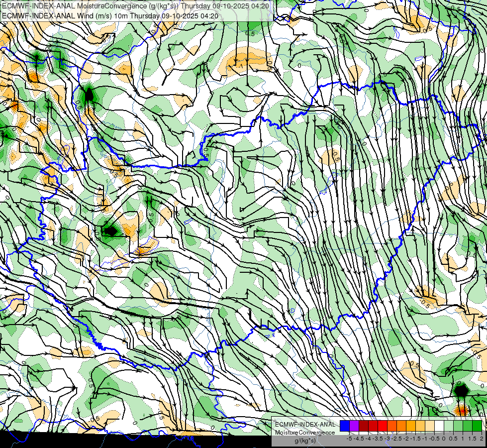This screenshot has height=448, width=487.
Task: Click the -5 tick label in legend
Action: (x=349, y=439)
